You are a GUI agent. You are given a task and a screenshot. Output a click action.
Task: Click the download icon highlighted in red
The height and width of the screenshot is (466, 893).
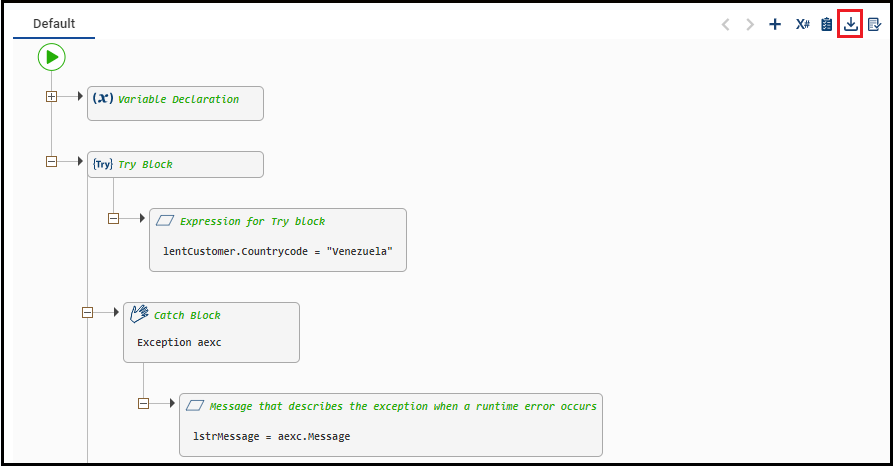point(851,25)
